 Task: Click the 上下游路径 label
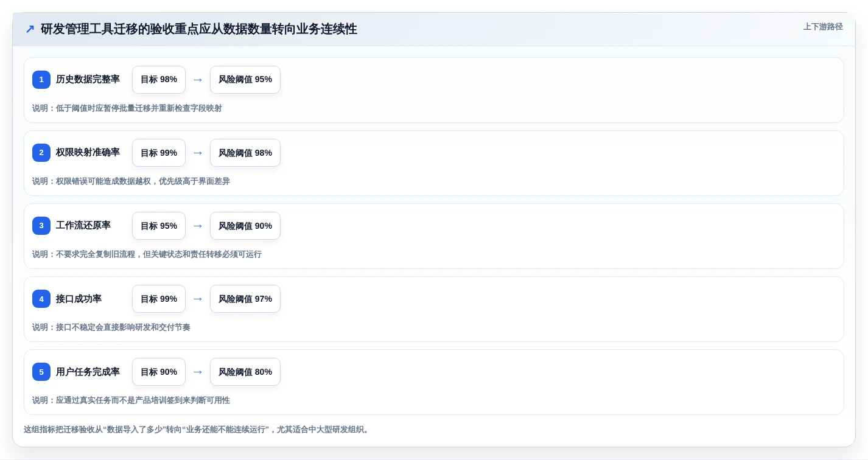click(823, 27)
